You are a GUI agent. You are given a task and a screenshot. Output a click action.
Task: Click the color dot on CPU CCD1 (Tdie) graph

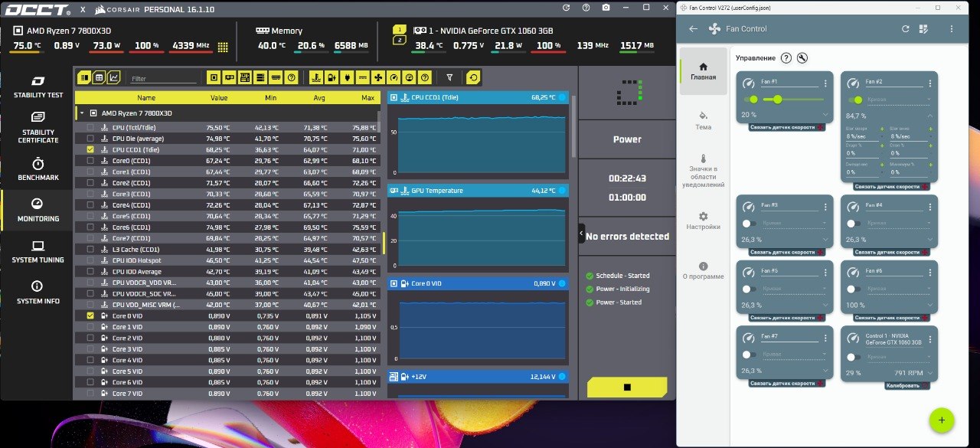pyautogui.click(x=562, y=97)
